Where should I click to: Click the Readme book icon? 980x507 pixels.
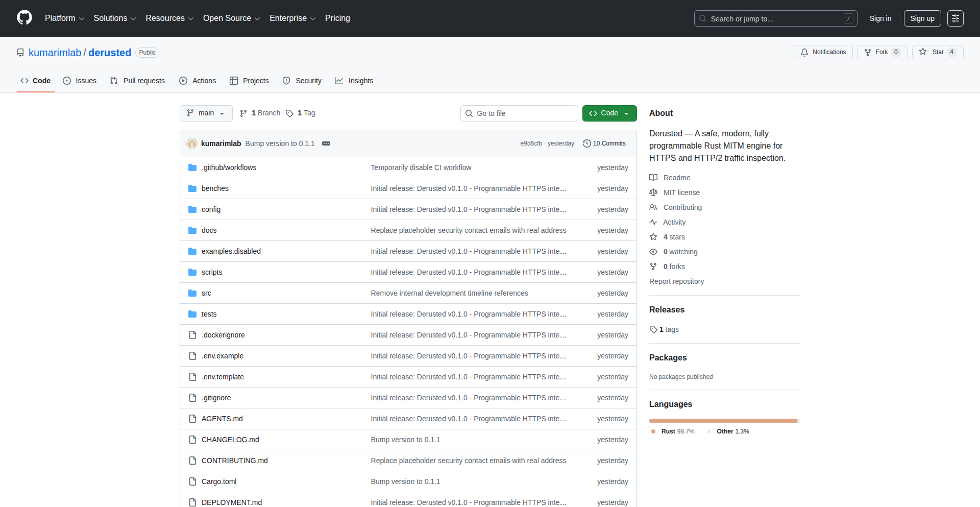point(653,177)
